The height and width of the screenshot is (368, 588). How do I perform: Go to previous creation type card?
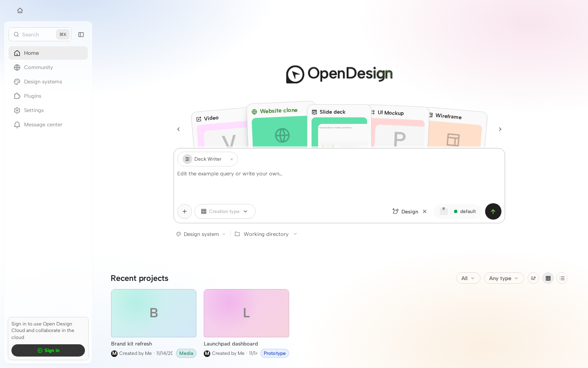pos(178,129)
